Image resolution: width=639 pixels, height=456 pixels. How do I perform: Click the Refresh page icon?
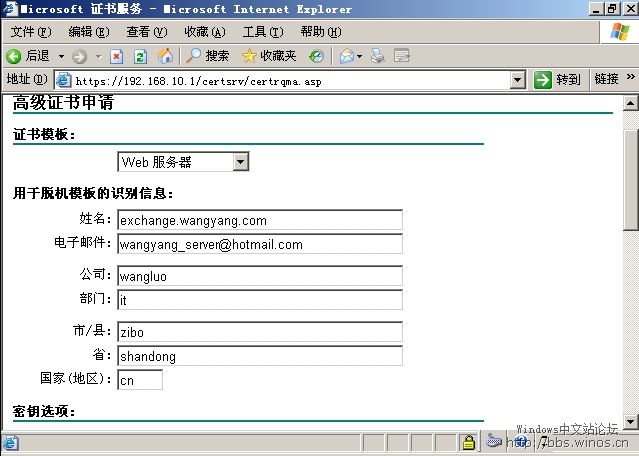[140, 56]
